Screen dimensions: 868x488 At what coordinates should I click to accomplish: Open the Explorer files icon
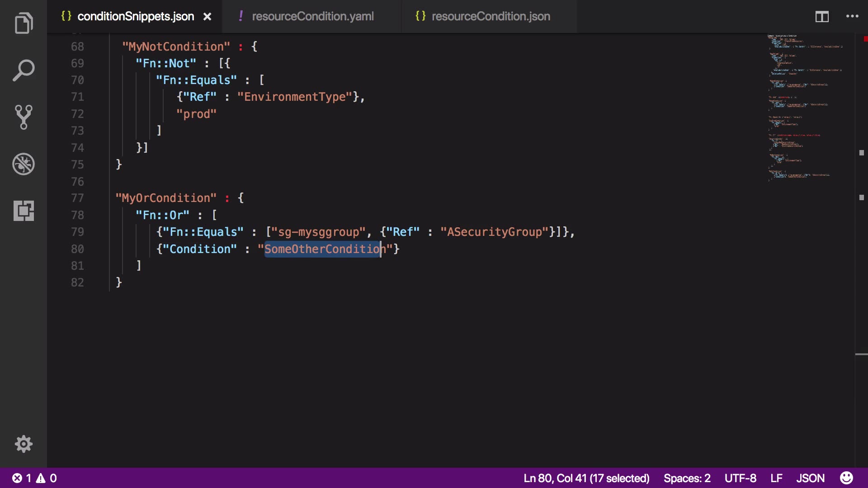click(x=24, y=23)
